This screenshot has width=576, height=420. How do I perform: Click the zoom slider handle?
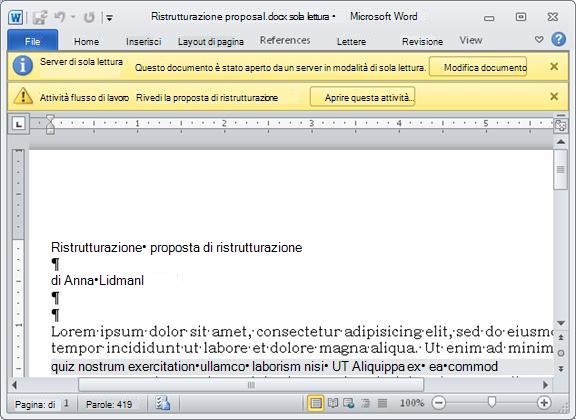[x=492, y=402]
